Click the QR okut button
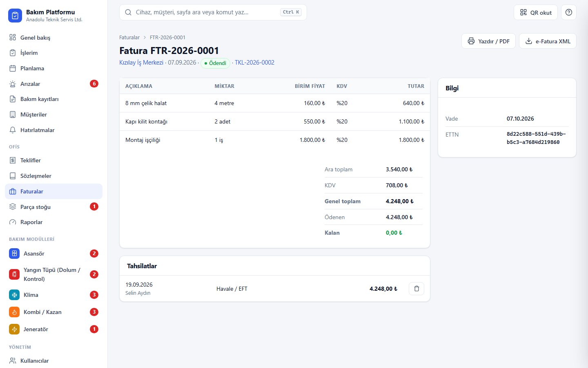This screenshot has height=368, width=588. [536, 12]
